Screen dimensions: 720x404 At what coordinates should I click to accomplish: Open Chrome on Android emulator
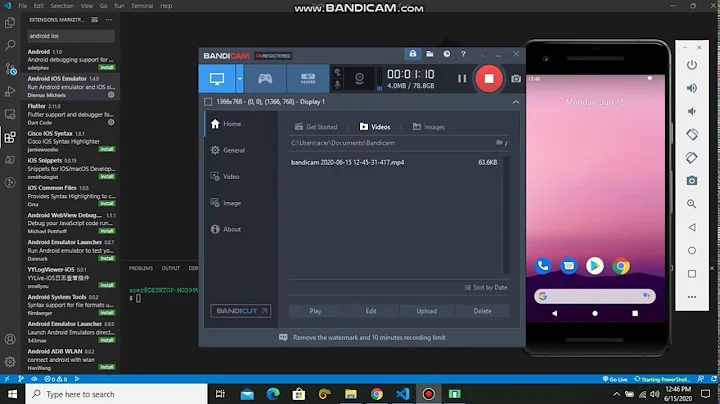pyautogui.click(x=621, y=266)
